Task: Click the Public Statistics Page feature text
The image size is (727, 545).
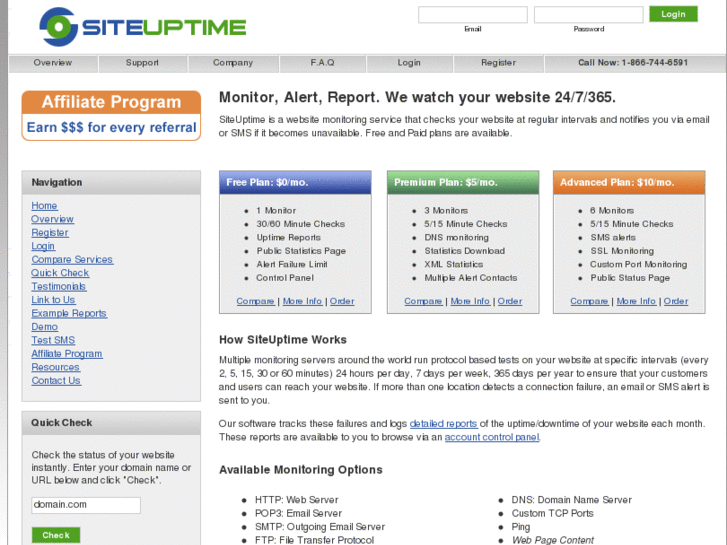Action: 301,251
